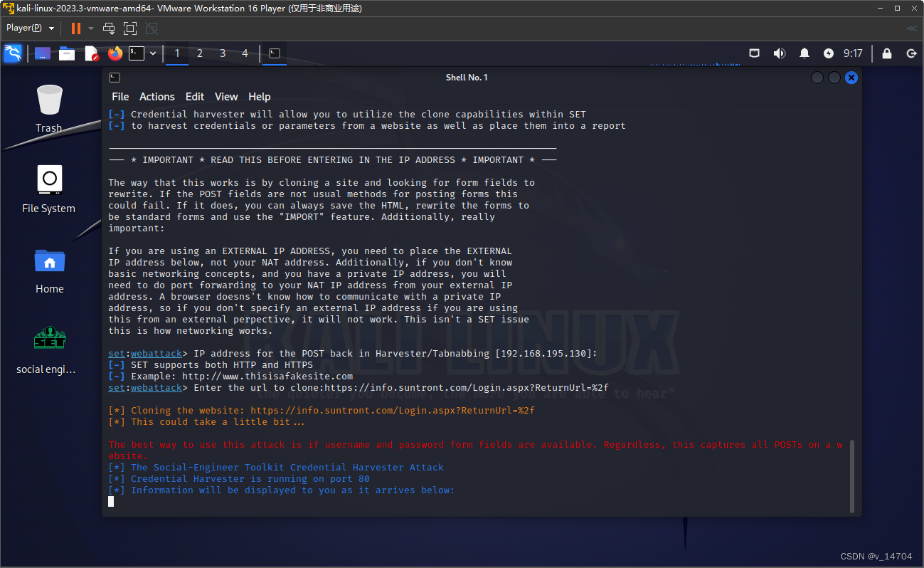
Task: Collapse the VMware toolbar with double chevron
Action: [911, 28]
